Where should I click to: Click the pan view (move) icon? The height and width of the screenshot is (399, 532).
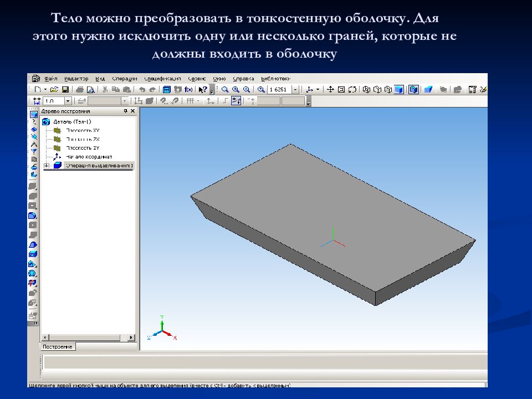click(x=330, y=90)
